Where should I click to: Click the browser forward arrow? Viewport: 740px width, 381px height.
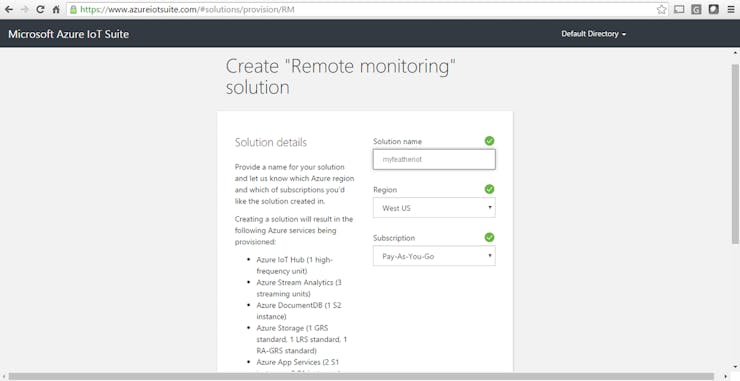pyautogui.click(x=25, y=9)
